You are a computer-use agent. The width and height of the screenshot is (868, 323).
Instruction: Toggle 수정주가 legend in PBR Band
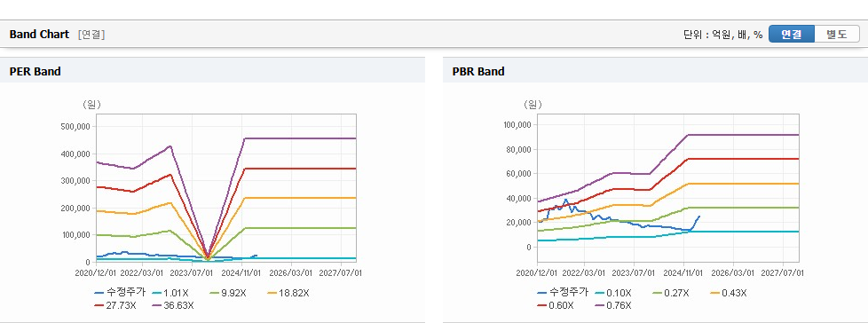(563, 293)
